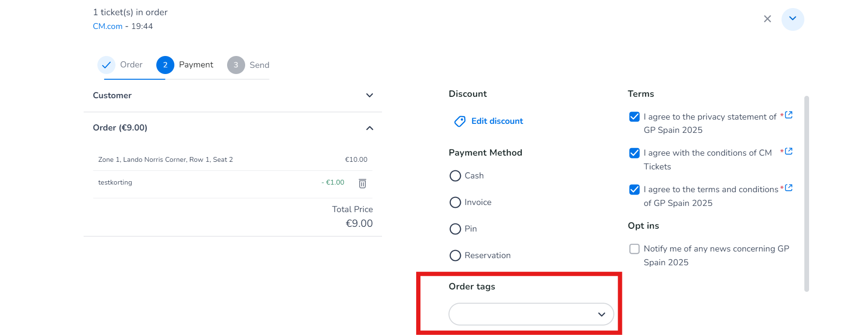The height and width of the screenshot is (335, 868).
Task: Open CM Tickets conditions external link icon
Action: coord(789,151)
